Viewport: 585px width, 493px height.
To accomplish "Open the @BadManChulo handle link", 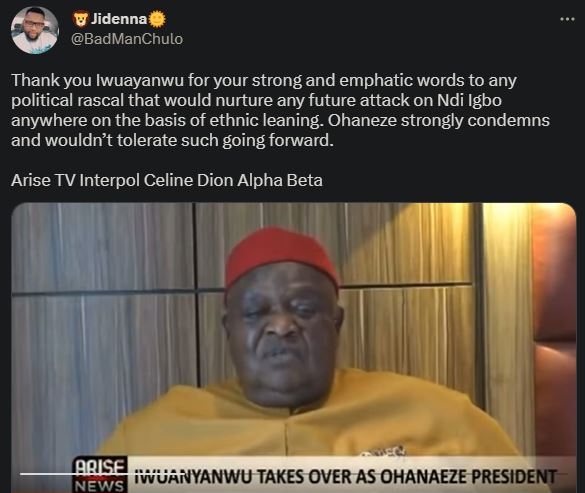I will [127, 39].
